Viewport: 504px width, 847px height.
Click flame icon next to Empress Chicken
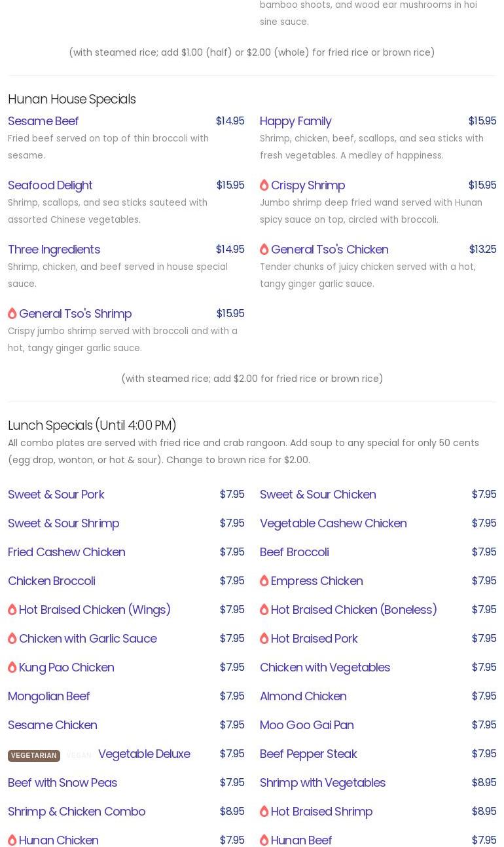[264, 581]
